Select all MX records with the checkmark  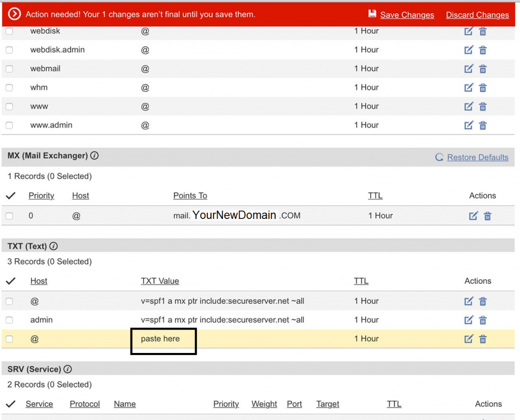click(x=11, y=196)
